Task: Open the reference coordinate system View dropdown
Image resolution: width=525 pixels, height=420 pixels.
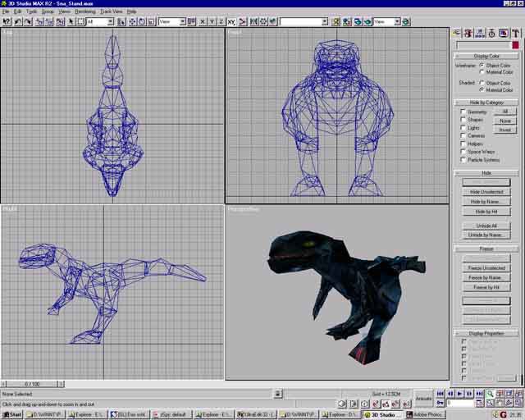Action: point(171,21)
